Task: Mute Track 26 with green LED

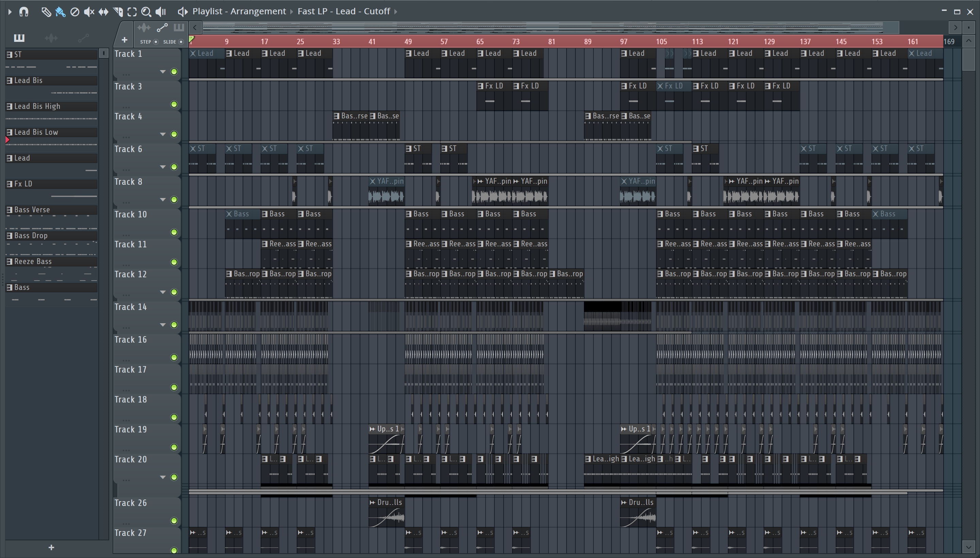Action: (x=174, y=521)
